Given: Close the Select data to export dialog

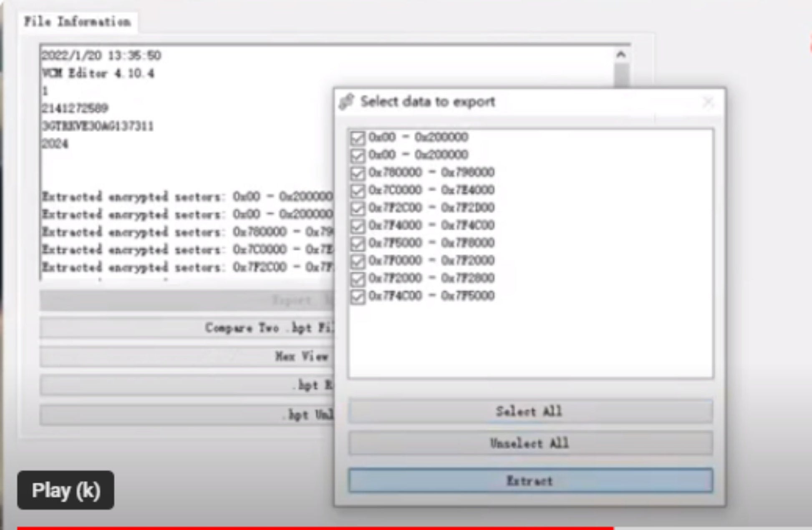Looking at the screenshot, I should pos(708,102).
